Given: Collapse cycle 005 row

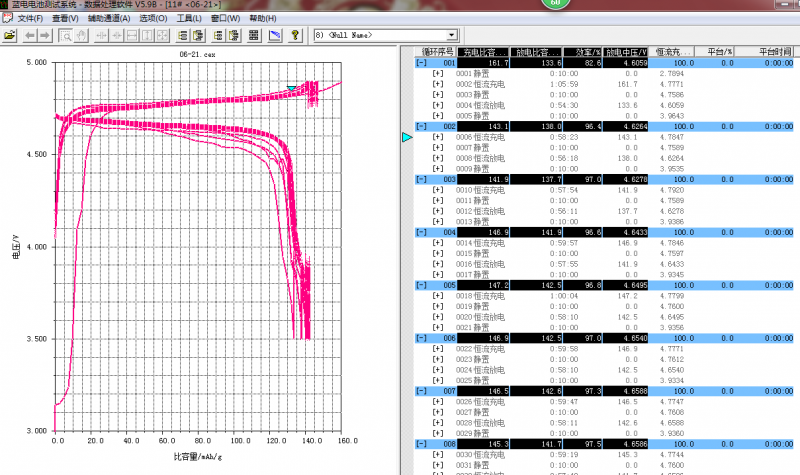Looking at the screenshot, I should [421, 285].
